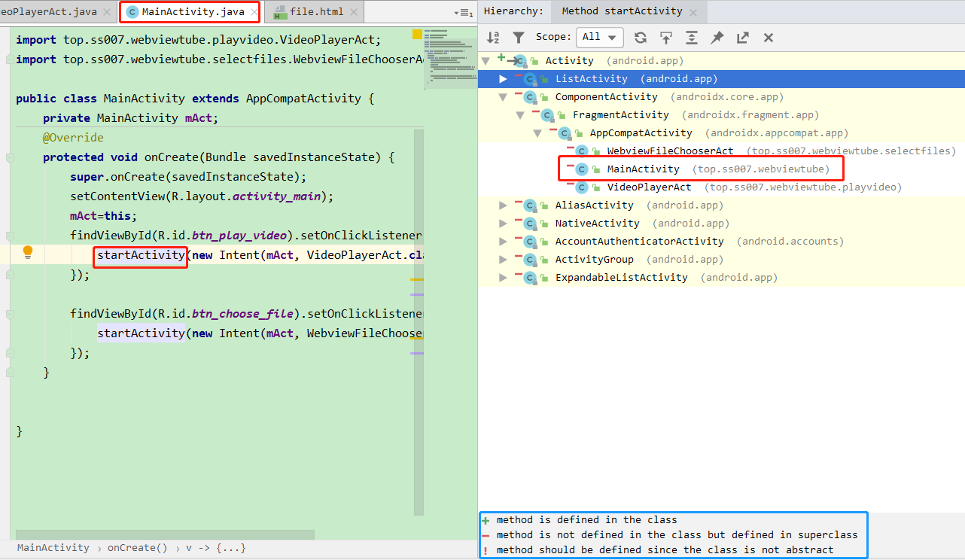This screenshot has width=965, height=560.
Task: Toggle fold marker beside onCreate method line
Action: [x=10, y=157]
